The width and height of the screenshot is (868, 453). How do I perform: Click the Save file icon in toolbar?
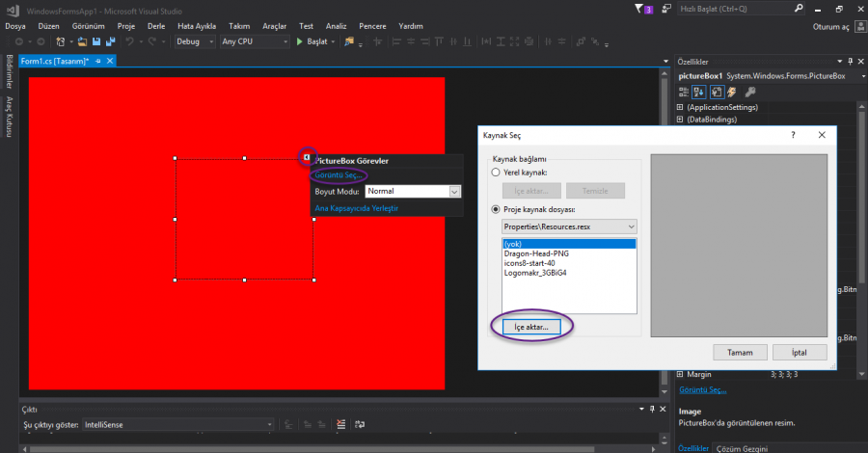(x=96, y=41)
